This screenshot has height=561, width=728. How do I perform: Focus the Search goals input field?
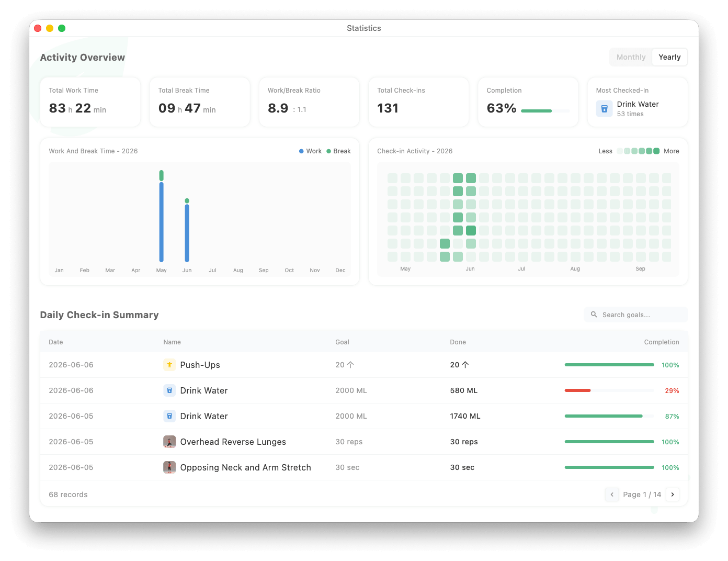click(x=635, y=315)
